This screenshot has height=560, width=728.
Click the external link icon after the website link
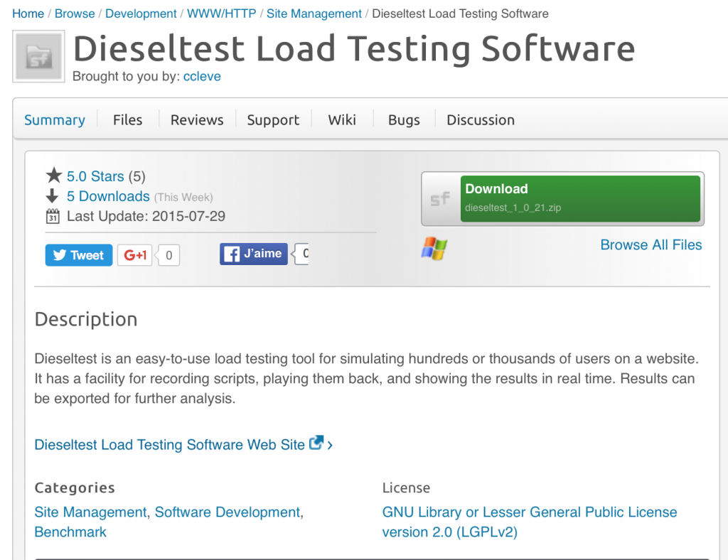pos(316,442)
